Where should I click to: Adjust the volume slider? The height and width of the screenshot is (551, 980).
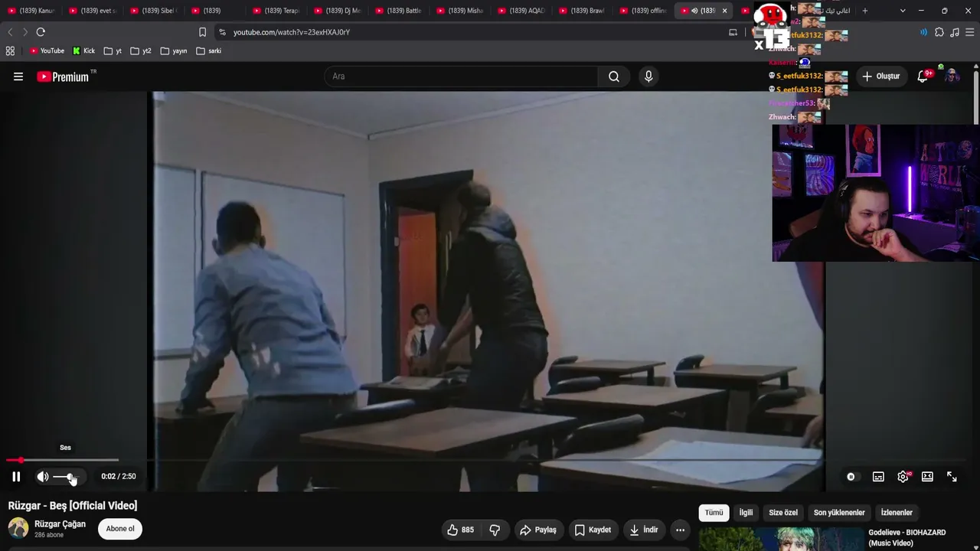(x=67, y=477)
